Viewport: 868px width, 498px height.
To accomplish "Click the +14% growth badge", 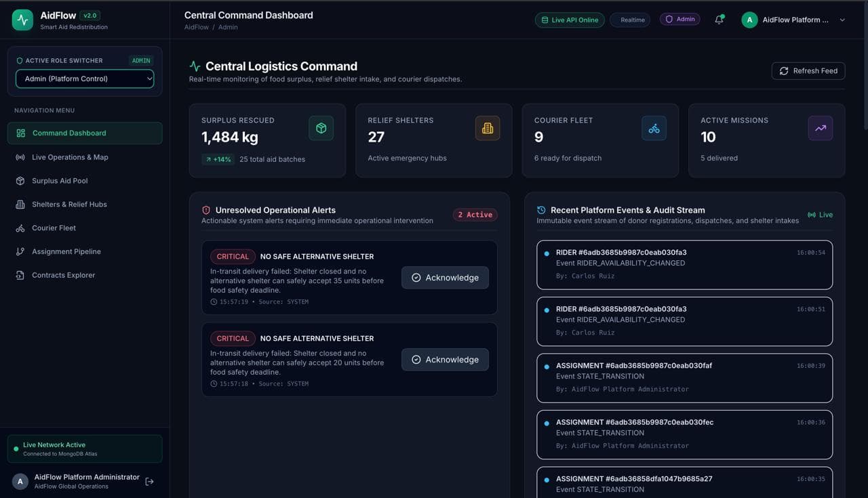I will (x=218, y=159).
